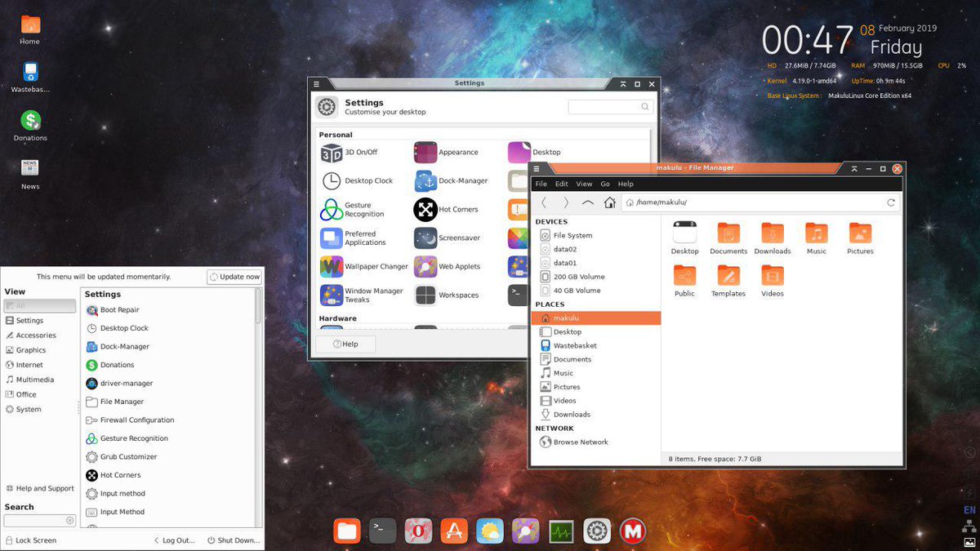Collapse the DEVICES section in the sidebar
The width and height of the screenshot is (980, 551).
tap(554, 221)
